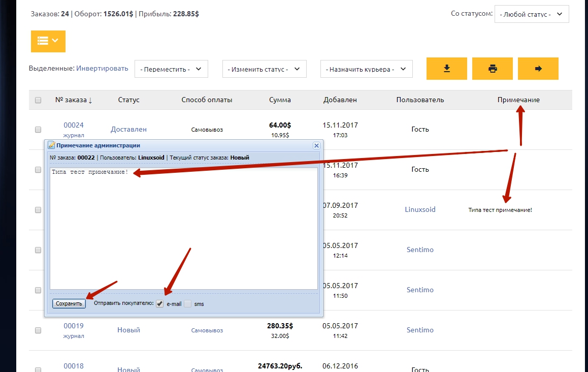The height and width of the screenshot is (372, 588).
Task: Enable the sms notification checkbox
Action: click(188, 304)
